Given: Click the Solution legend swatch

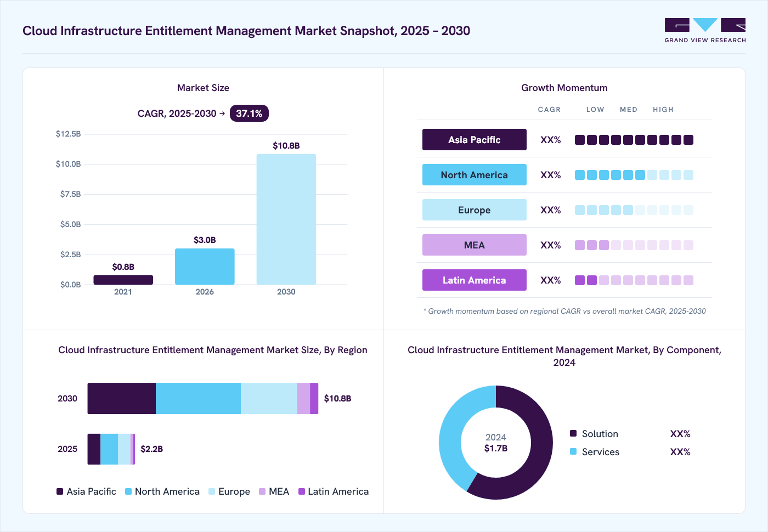Looking at the screenshot, I should 573,433.
